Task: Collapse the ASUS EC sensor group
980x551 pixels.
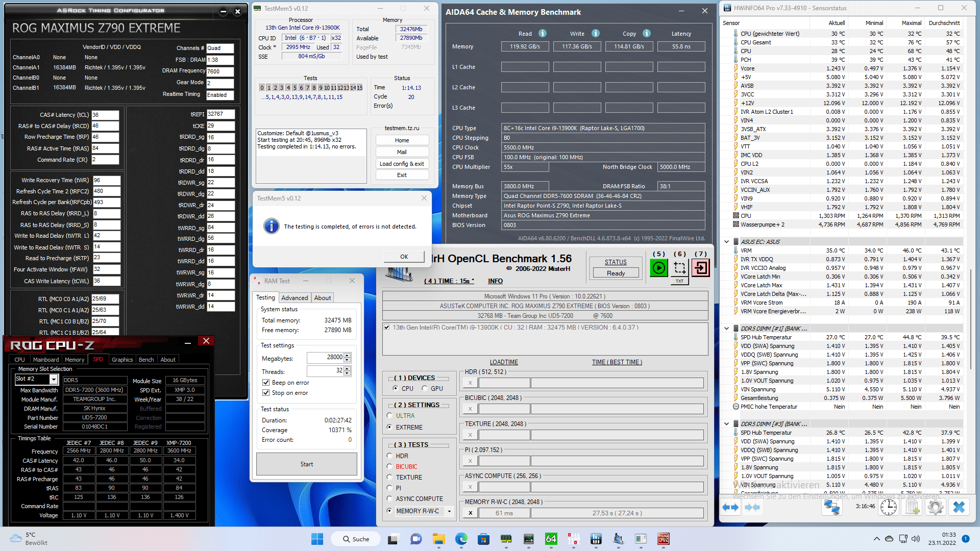Action: (726, 242)
